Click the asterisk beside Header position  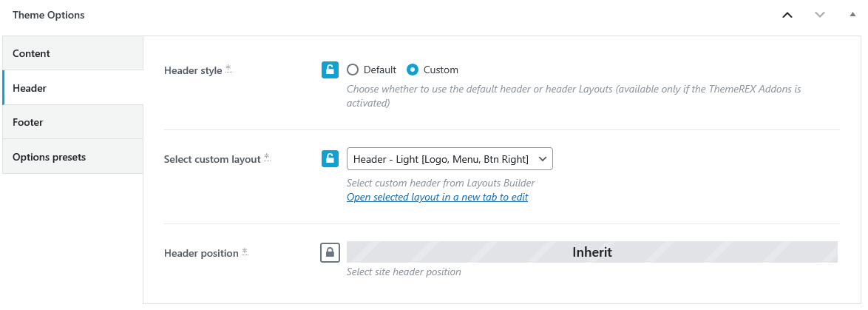(245, 251)
